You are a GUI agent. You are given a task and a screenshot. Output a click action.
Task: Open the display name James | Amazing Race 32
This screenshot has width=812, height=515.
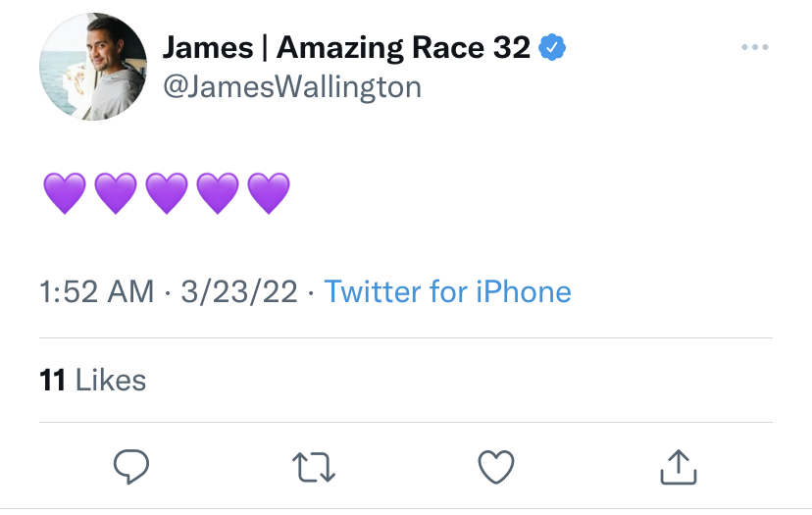pyautogui.click(x=346, y=48)
